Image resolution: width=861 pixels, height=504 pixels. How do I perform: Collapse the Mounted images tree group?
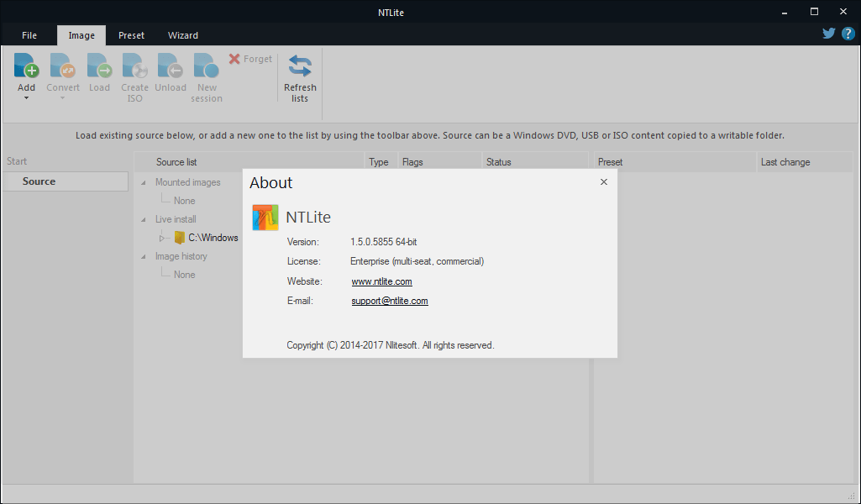point(143,182)
